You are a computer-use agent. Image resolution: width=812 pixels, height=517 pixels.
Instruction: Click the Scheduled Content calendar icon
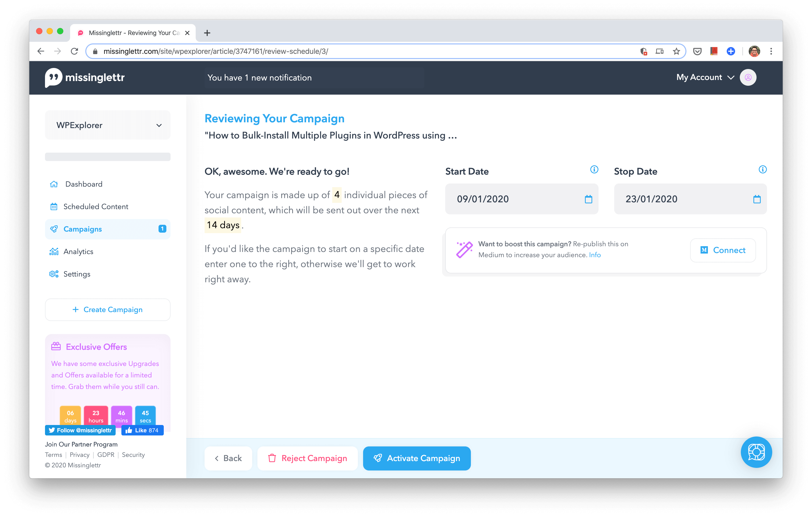[x=54, y=206]
